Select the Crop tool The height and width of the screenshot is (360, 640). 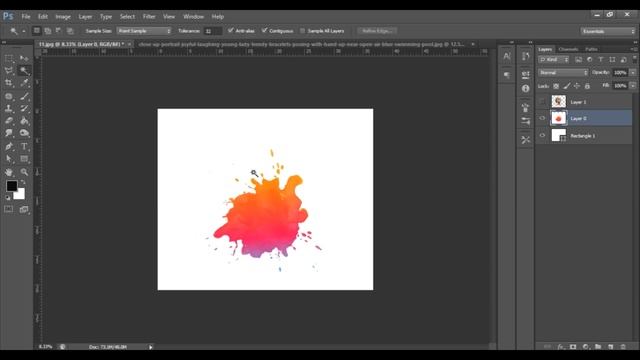(x=9, y=83)
